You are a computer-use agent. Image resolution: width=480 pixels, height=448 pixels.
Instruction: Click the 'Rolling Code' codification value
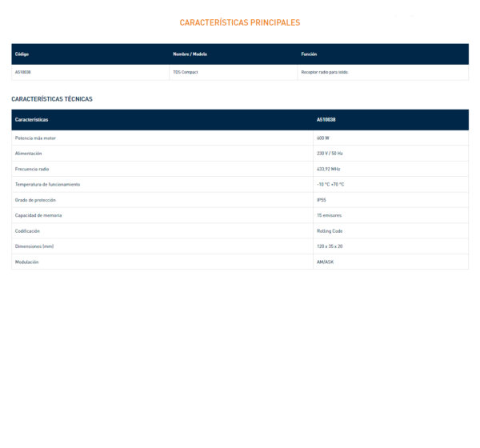330,231
